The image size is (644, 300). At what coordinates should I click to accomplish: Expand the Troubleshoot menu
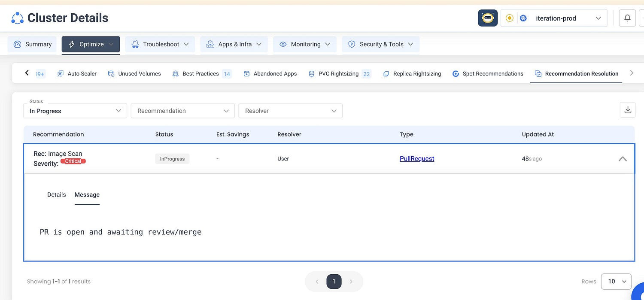point(160,44)
